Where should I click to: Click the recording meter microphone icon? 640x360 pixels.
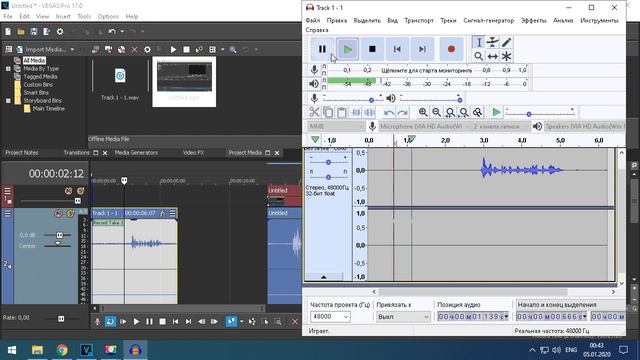(314, 70)
